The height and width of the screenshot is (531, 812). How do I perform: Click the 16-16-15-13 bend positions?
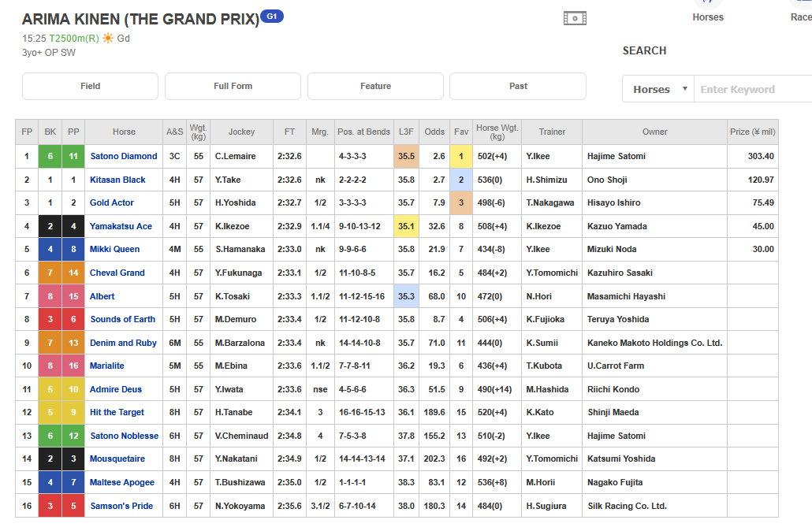coord(362,413)
